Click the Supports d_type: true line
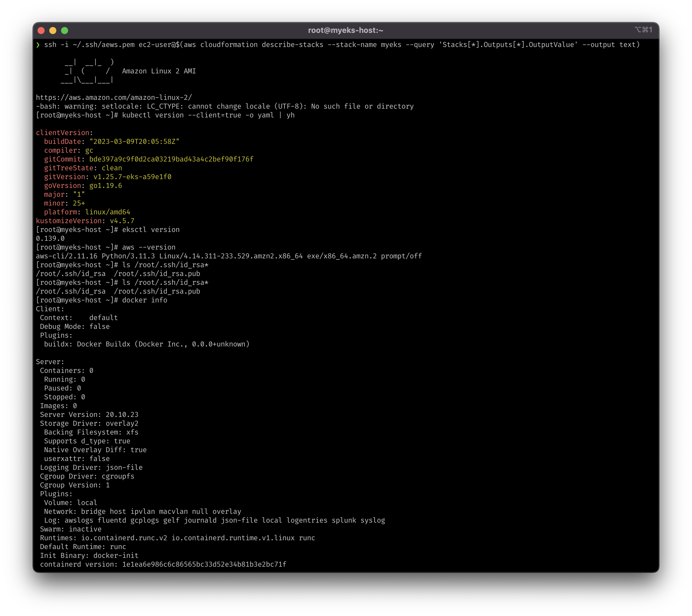This screenshot has height=616, width=692. (x=87, y=441)
